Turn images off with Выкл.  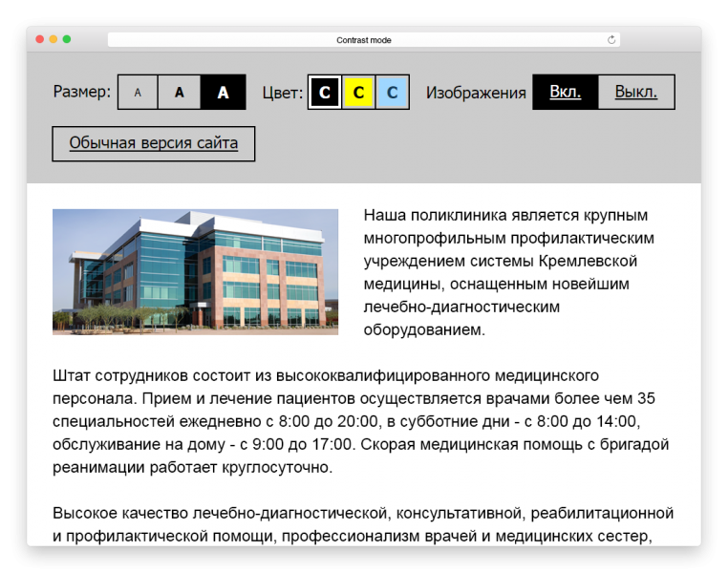point(635,93)
